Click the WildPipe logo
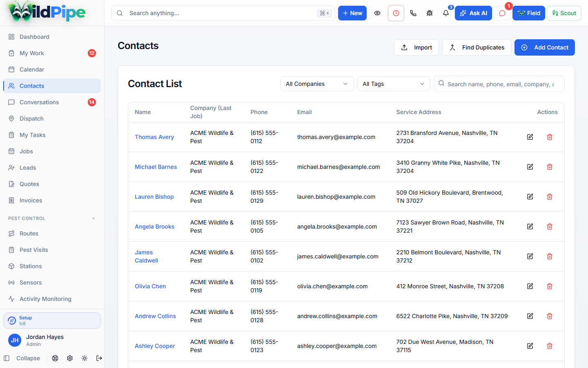 click(47, 12)
